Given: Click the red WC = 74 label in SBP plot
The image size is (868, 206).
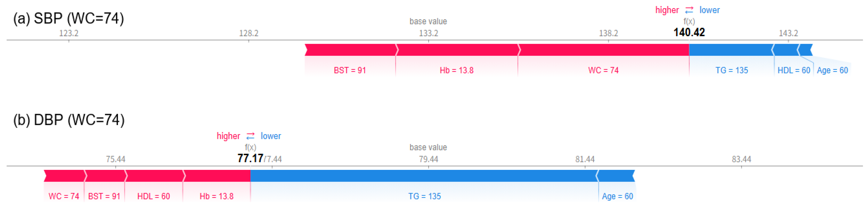Looking at the screenshot, I should click(603, 70).
